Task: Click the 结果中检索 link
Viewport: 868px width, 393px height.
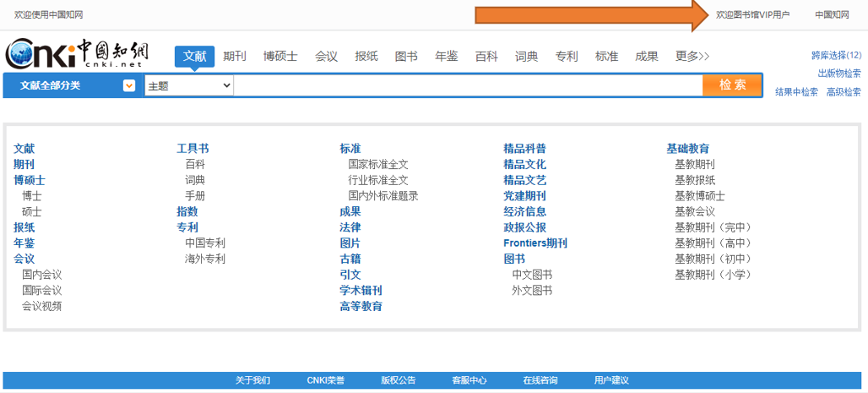Action: 796,92
